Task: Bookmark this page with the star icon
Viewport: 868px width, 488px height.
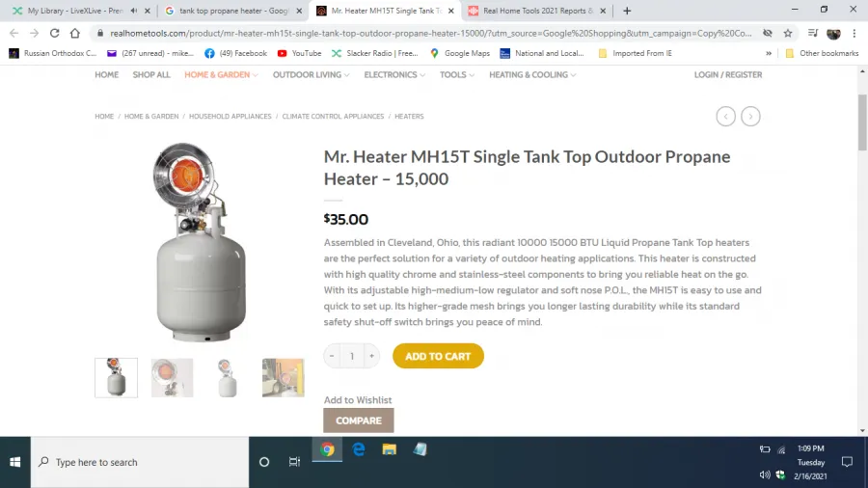Action: (x=788, y=33)
